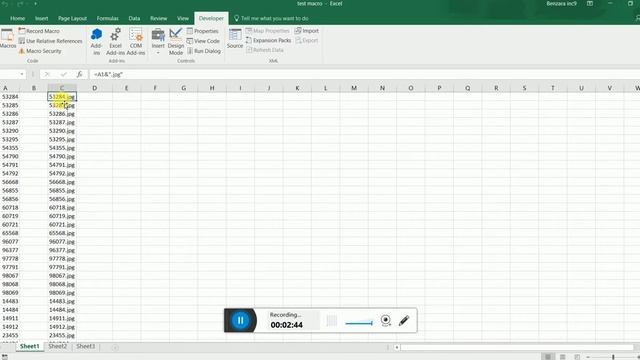
Task: Switch to Page Layout view in status bar
Action: point(562,357)
